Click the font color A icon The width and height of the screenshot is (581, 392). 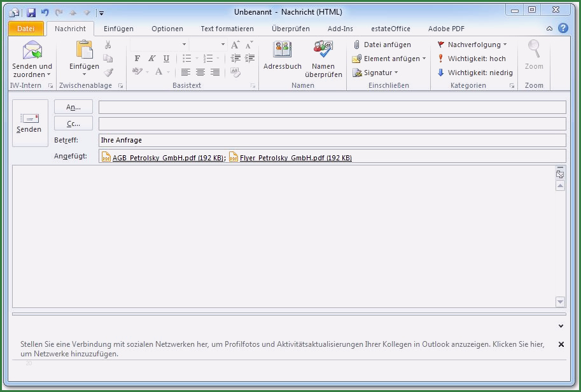[x=158, y=71]
